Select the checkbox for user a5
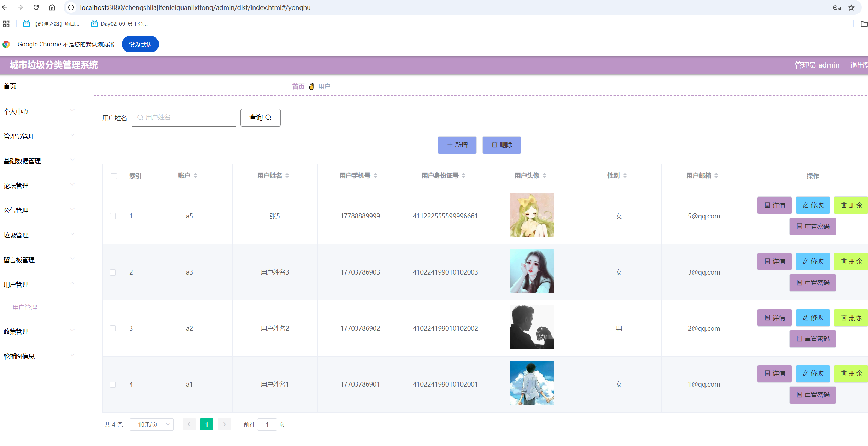Viewport: 868px width, 446px height. coord(113,216)
